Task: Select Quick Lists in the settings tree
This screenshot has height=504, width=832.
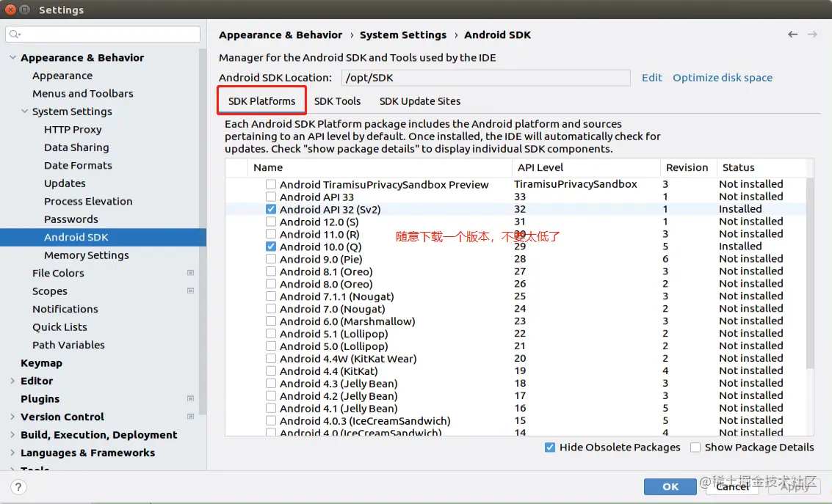Action: (59, 327)
